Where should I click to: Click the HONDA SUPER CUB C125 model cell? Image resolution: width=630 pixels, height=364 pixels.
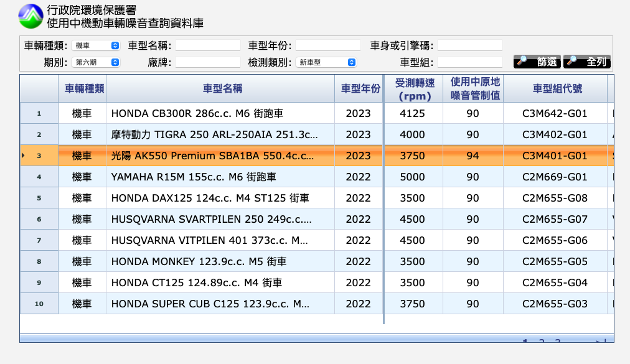[220, 304]
